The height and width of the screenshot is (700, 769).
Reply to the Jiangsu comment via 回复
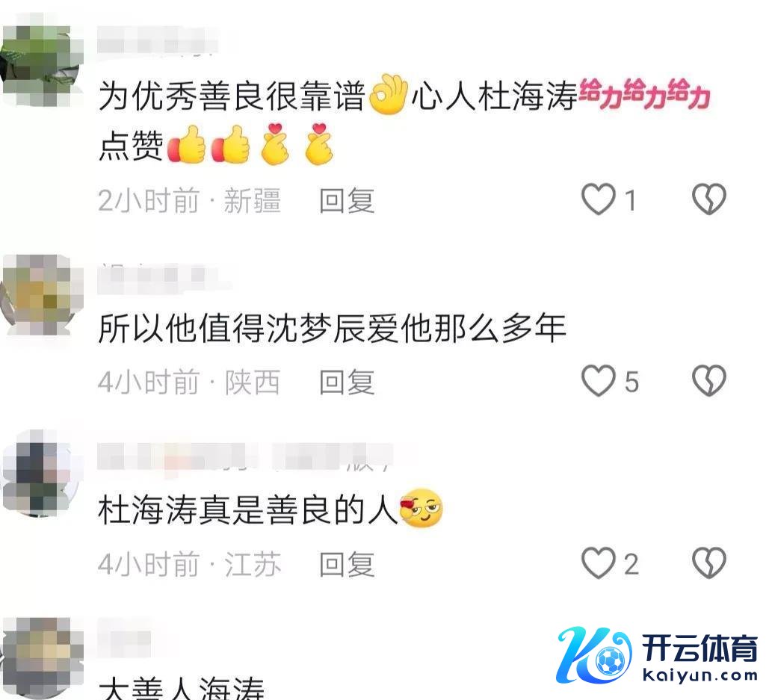tap(347, 564)
